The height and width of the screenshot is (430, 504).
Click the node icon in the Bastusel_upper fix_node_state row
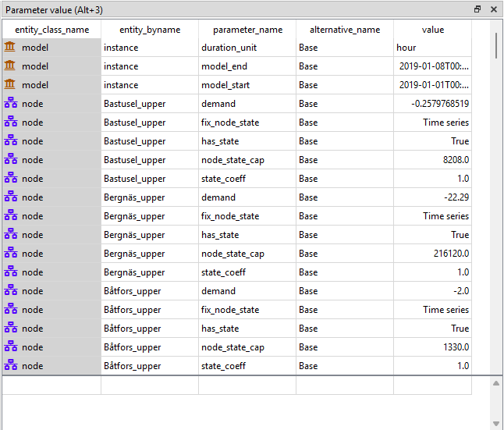[11, 122]
